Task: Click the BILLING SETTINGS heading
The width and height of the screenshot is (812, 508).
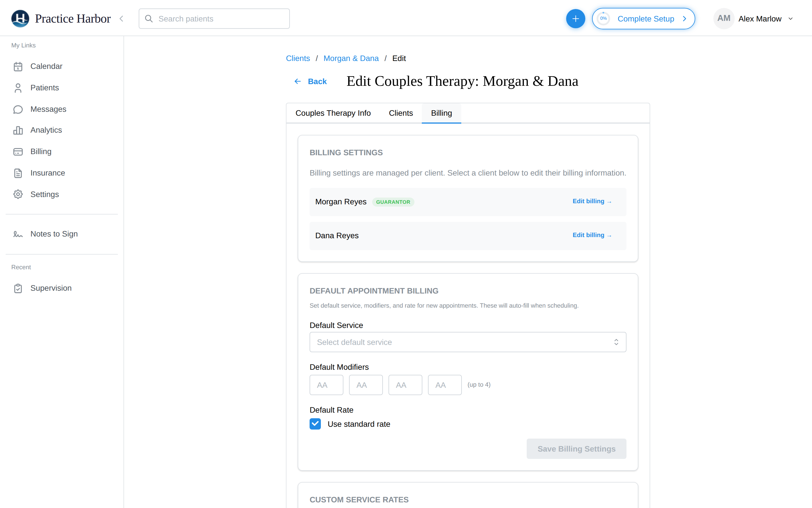Action: (x=346, y=152)
